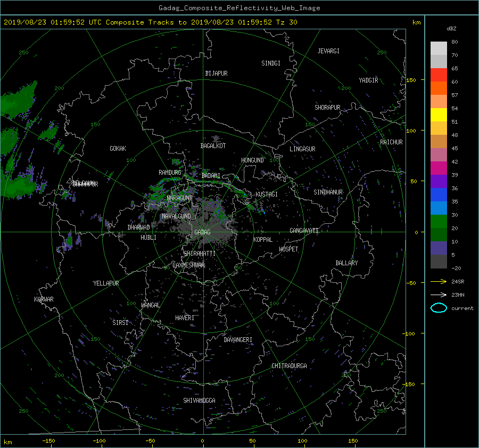The width and height of the screenshot is (479, 448).
Task: Click the 150 tick on the bottom km axis
Action: pyautogui.click(x=353, y=441)
